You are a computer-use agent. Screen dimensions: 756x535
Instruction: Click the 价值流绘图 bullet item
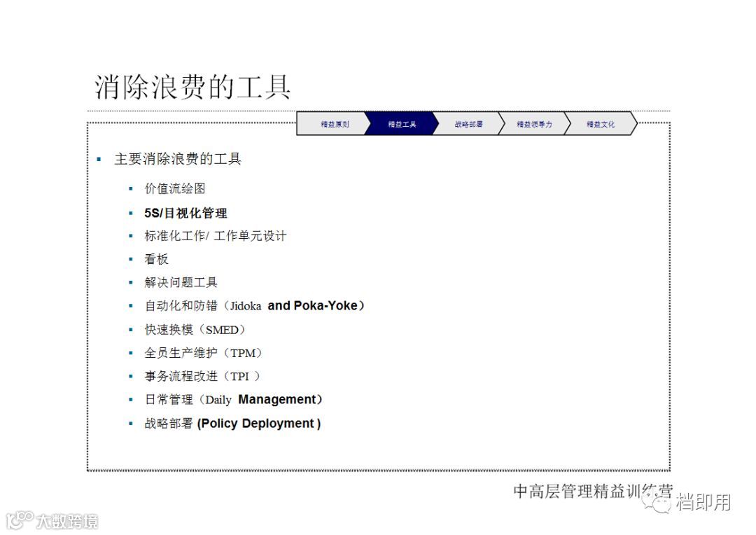pyautogui.click(x=175, y=188)
